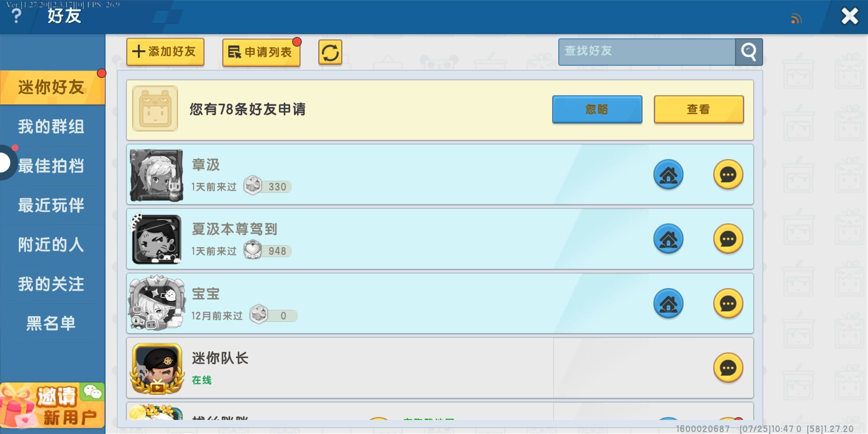The height and width of the screenshot is (434, 868).
Task: Visit 章汲's home via house icon
Action: click(x=668, y=175)
